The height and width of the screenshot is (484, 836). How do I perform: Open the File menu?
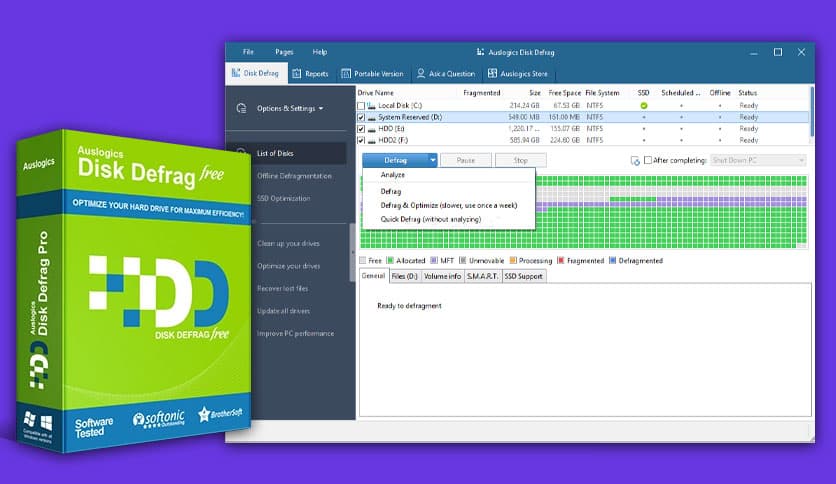(248, 52)
